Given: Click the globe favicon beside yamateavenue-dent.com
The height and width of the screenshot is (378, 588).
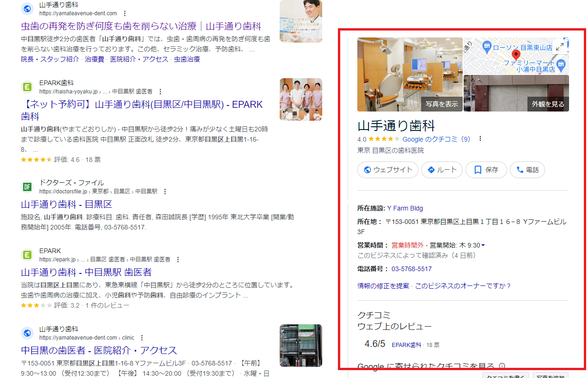Looking at the screenshot, I should [27, 8].
